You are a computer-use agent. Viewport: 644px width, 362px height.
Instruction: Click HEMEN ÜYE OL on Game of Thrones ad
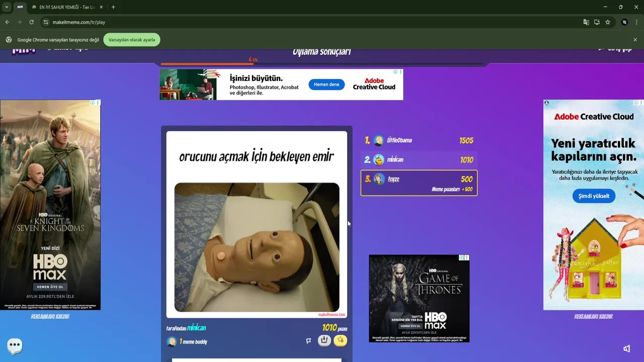(410, 326)
